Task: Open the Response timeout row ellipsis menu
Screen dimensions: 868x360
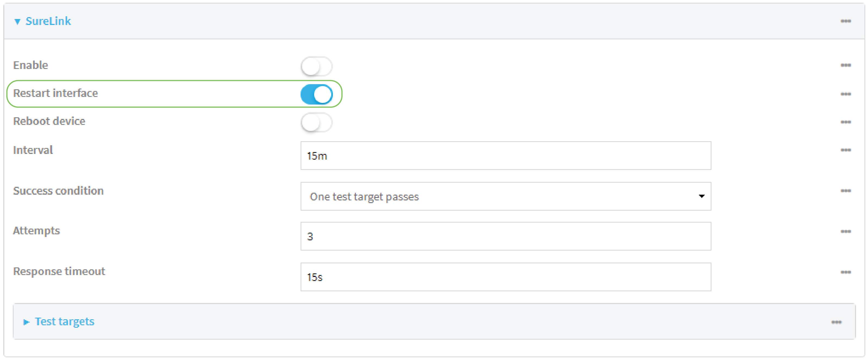Action: (x=845, y=272)
